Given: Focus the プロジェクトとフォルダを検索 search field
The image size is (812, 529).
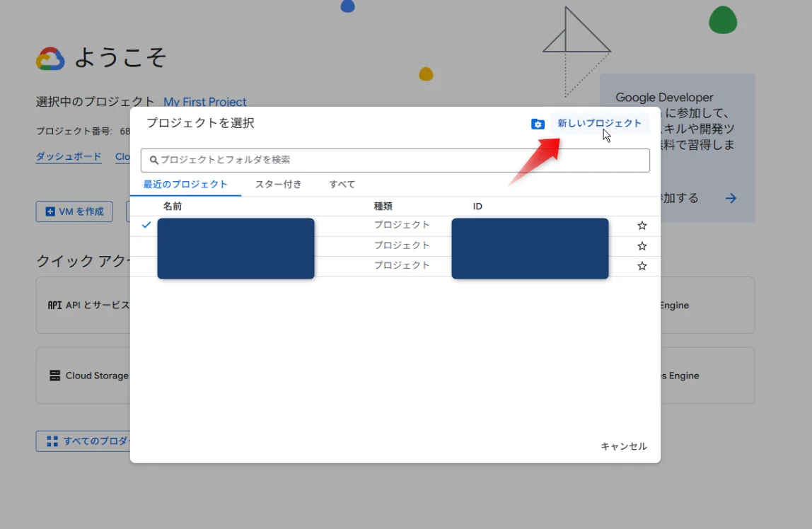Looking at the screenshot, I should 396,161.
